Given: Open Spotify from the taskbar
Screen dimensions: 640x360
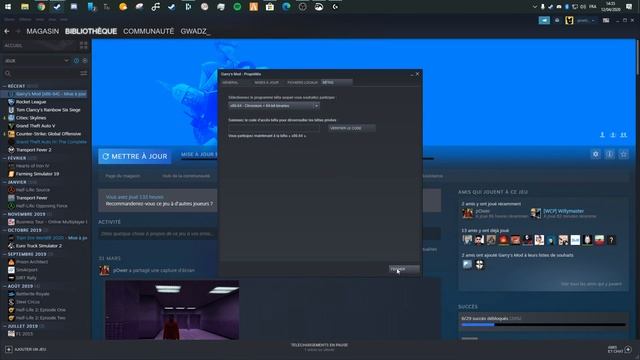Looking at the screenshot, I should (237, 7).
